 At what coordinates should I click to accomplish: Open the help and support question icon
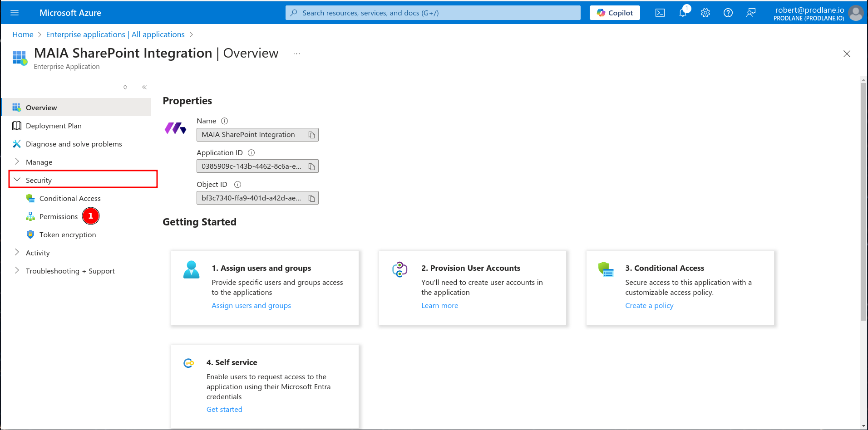click(728, 13)
